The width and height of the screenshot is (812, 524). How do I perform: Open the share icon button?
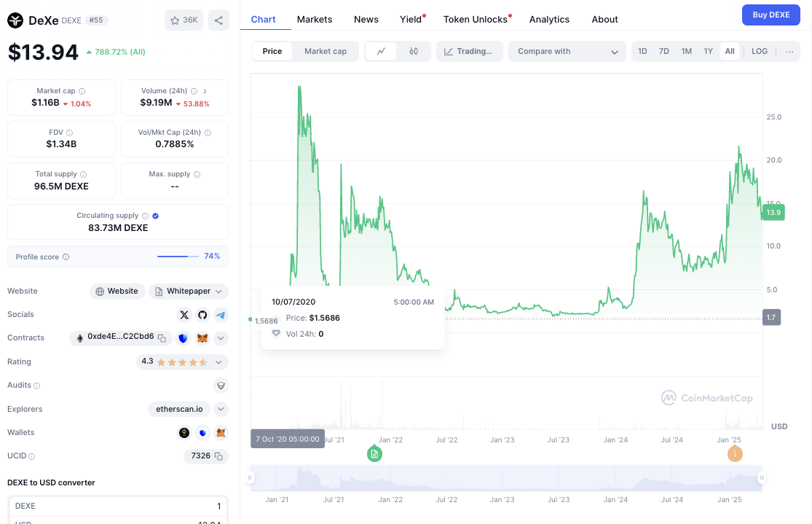coord(218,20)
